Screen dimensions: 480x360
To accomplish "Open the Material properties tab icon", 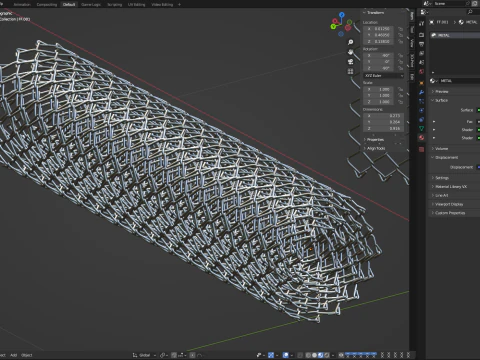I will click(x=422, y=137).
